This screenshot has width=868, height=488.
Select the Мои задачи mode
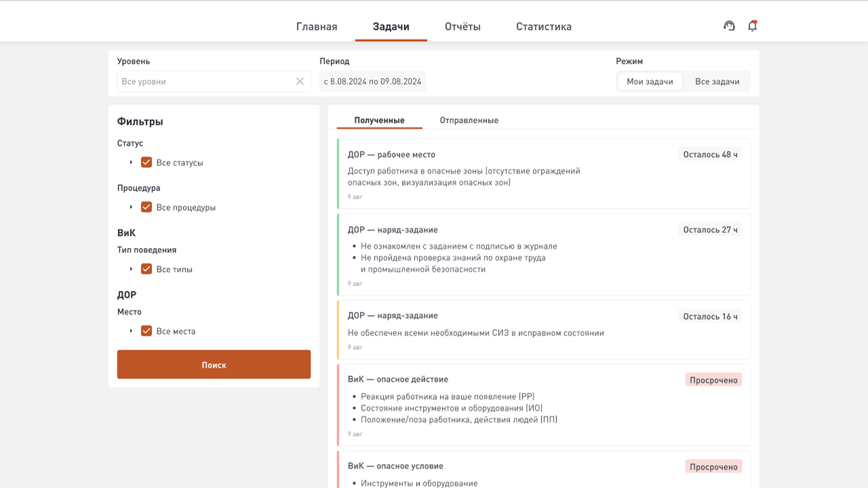coord(650,81)
